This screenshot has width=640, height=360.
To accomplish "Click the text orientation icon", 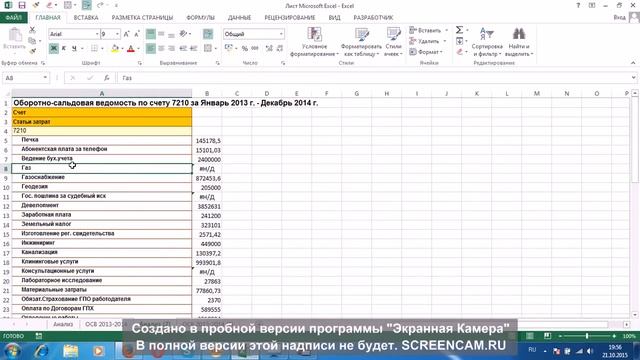I will tap(183, 34).
